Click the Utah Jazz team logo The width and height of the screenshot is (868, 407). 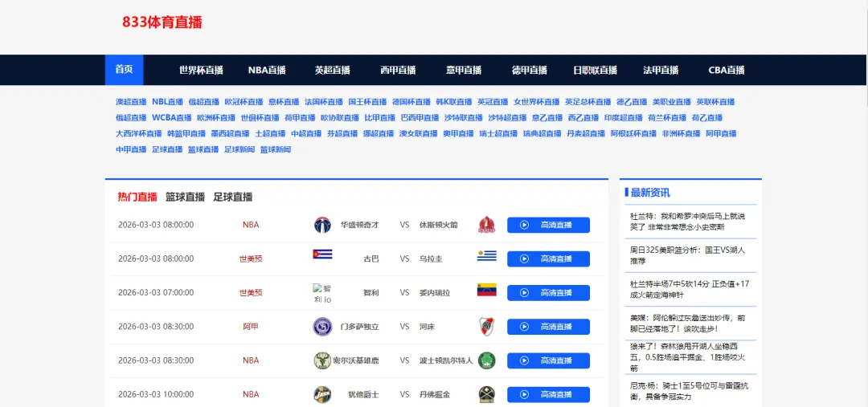[322, 394]
